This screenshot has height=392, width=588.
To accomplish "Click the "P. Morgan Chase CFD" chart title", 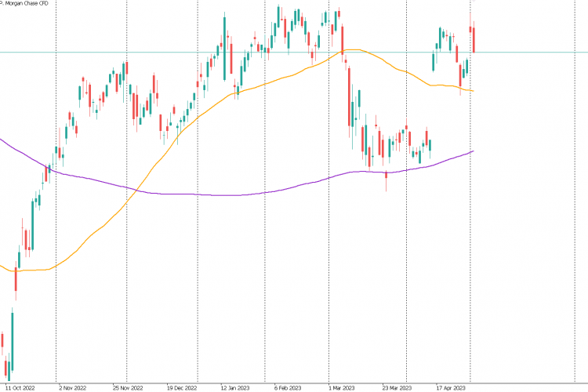I will [26, 4].
